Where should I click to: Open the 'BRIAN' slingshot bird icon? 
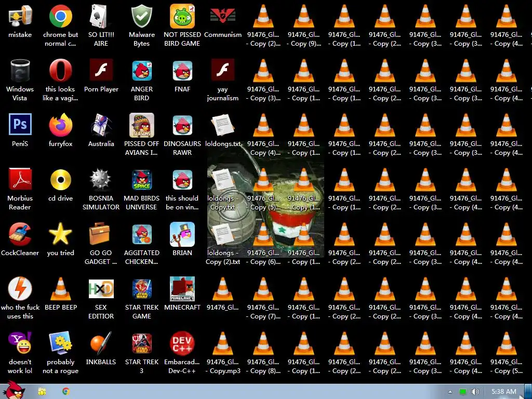[182, 234]
